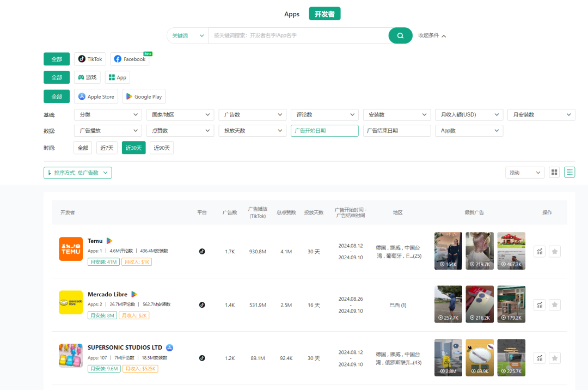Viewport: 588px width, 390px height.
Task: Click Google Play icon beside Mercado Libre
Action: (134, 294)
